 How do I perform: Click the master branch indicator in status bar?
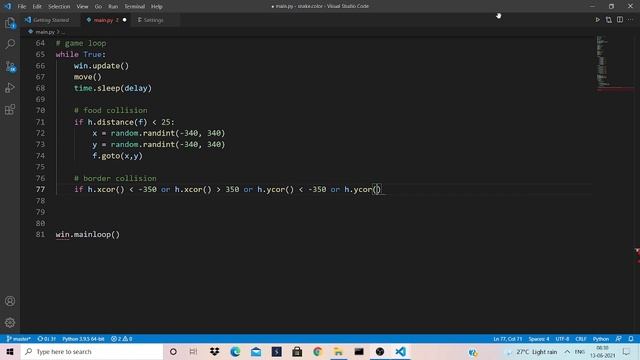pos(18,339)
